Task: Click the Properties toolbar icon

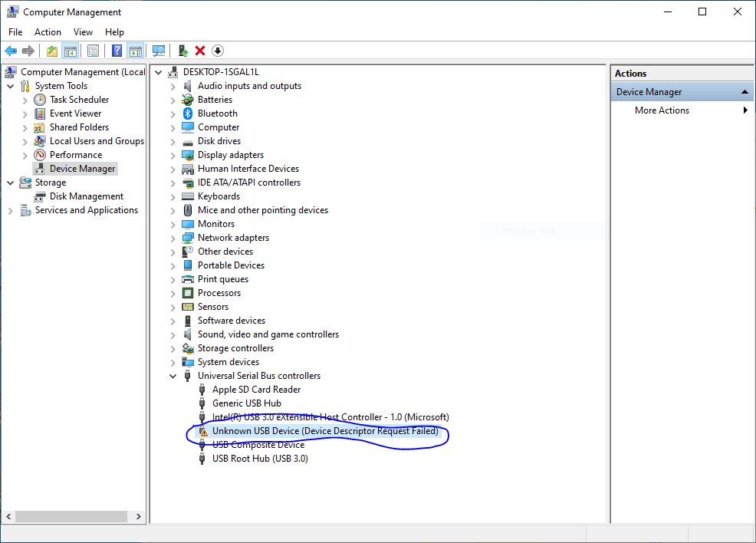Action: 93,51
